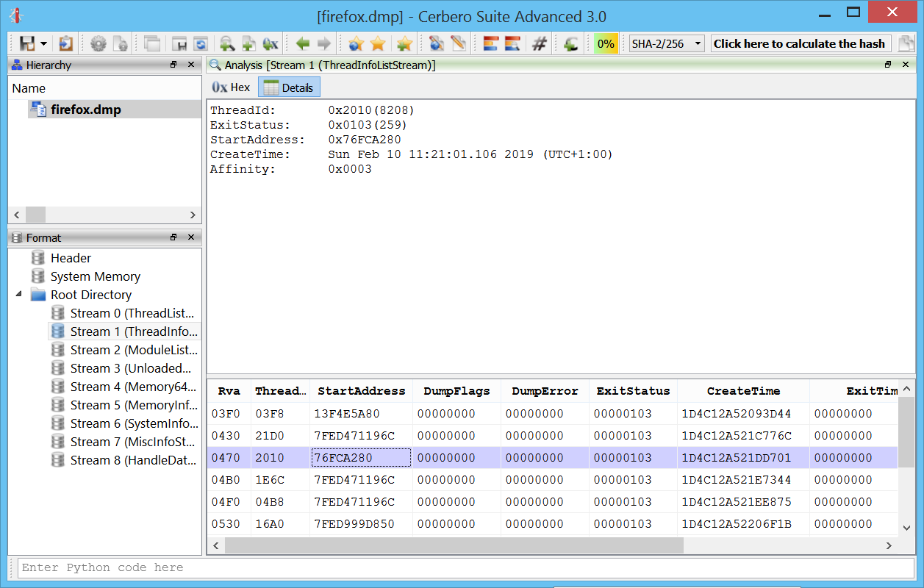Click the Name column header in Hierarchy
The width and height of the screenshot is (924, 588).
[104, 88]
